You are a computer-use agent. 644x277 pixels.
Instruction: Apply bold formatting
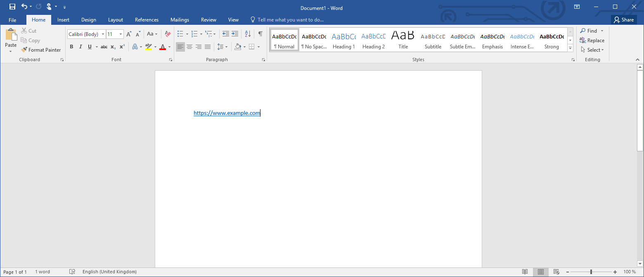pos(71,47)
